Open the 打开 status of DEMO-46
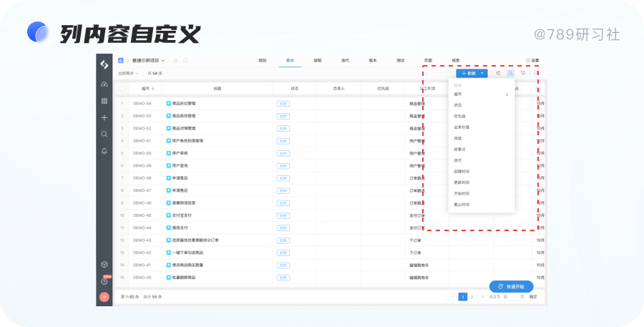The image size is (644, 327). click(283, 203)
